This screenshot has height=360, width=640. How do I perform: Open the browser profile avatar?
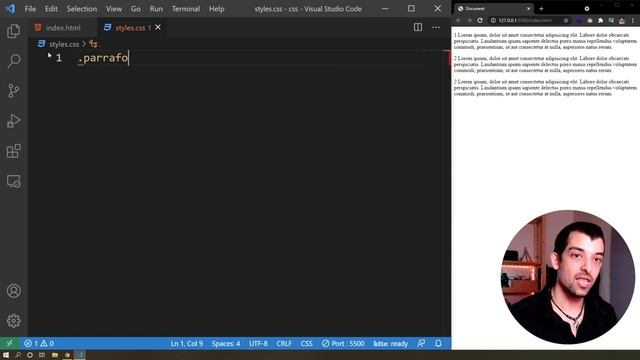(622, 20)
